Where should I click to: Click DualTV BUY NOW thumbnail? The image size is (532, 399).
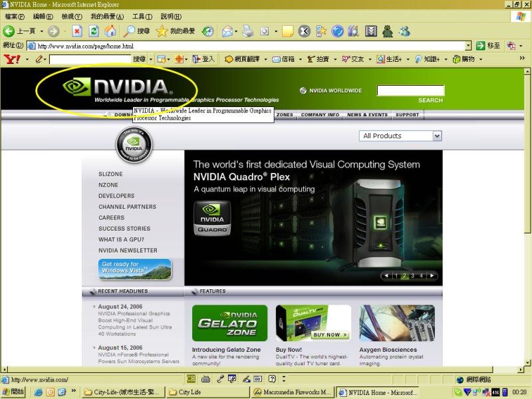[x=313, y=323]
